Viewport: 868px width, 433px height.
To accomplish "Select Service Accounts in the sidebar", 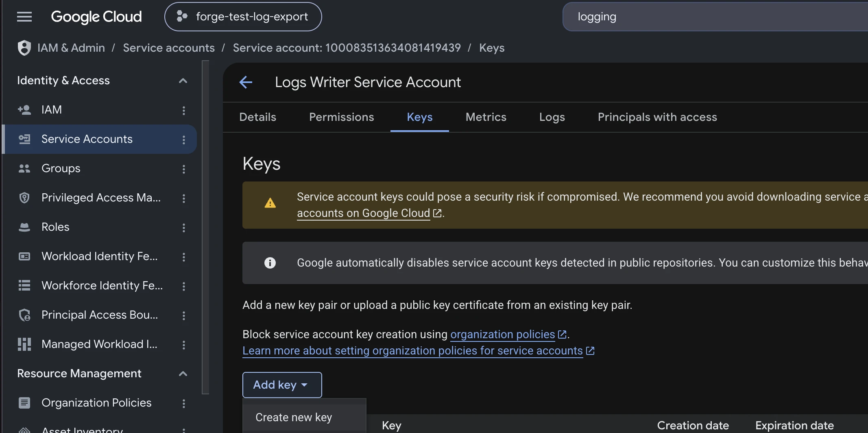I will pyautogui.click(x=99, y=139).
